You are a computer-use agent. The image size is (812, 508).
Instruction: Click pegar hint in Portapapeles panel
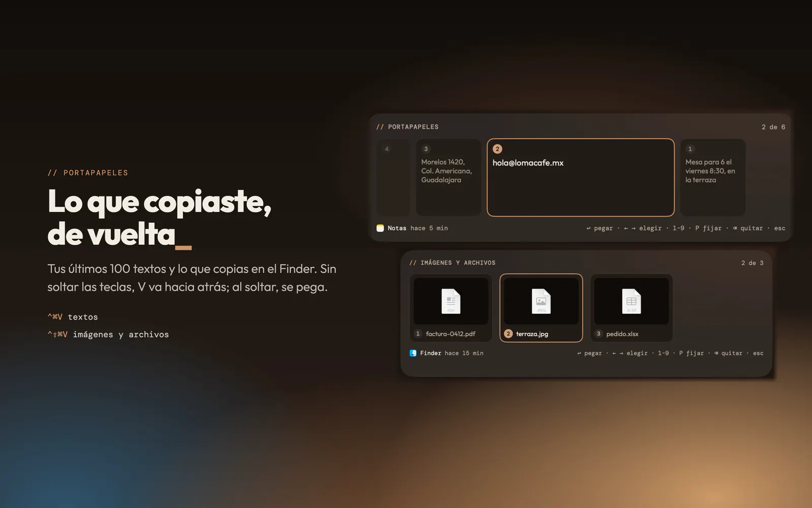point(599,229)
